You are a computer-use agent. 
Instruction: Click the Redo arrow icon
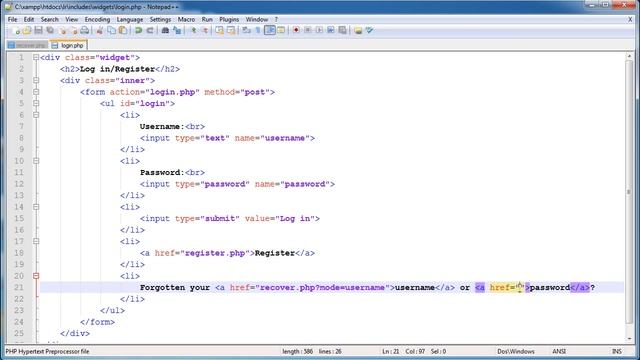150,31
